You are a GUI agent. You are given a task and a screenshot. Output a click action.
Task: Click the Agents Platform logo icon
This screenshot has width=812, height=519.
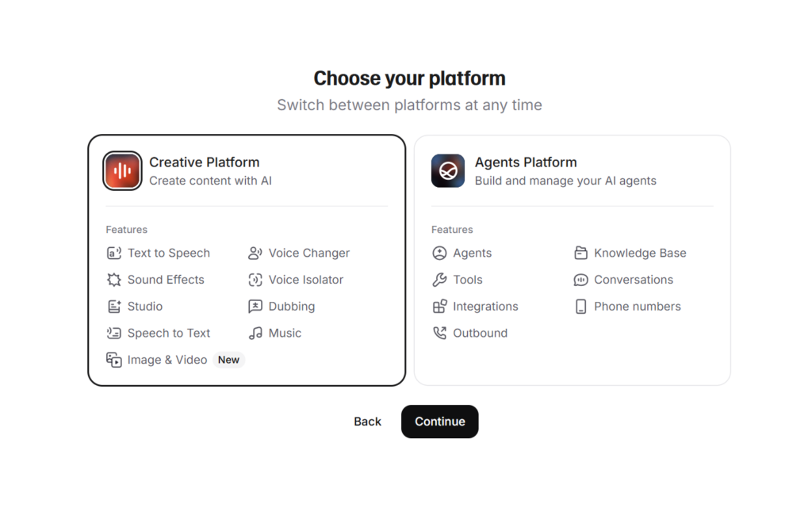pyautogui.click(x=448, y=171)
